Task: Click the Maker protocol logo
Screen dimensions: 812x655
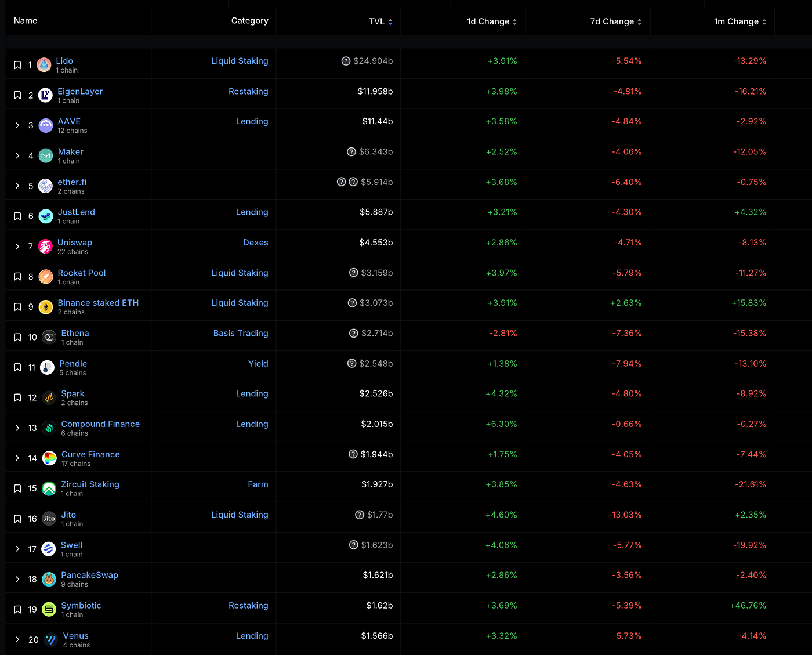Action: click(x=45, y=155)
